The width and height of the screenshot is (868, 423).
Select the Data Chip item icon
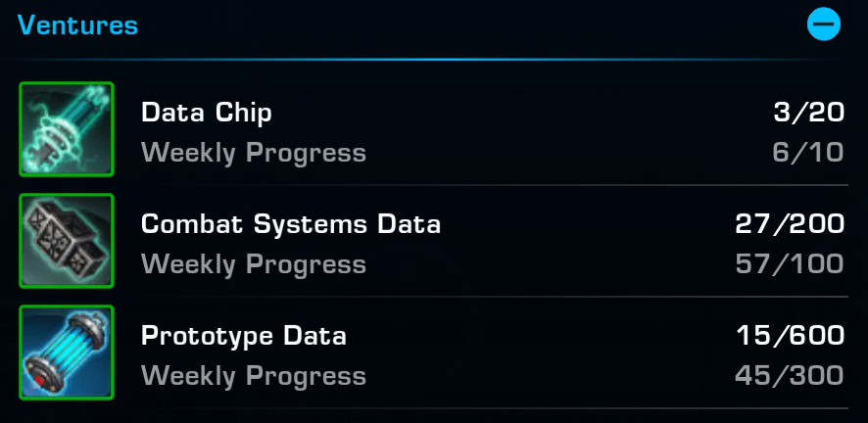[67, 129]
